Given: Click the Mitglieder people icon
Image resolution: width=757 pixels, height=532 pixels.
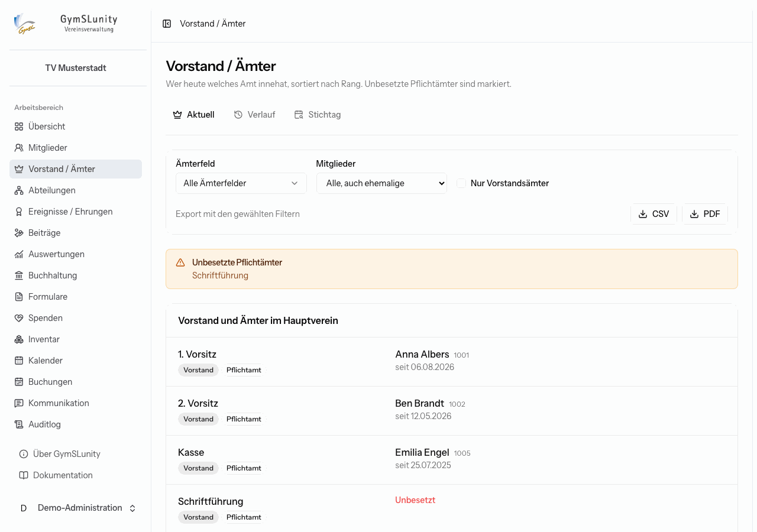Looking at the screenshot, I should [x=19, y=148].
